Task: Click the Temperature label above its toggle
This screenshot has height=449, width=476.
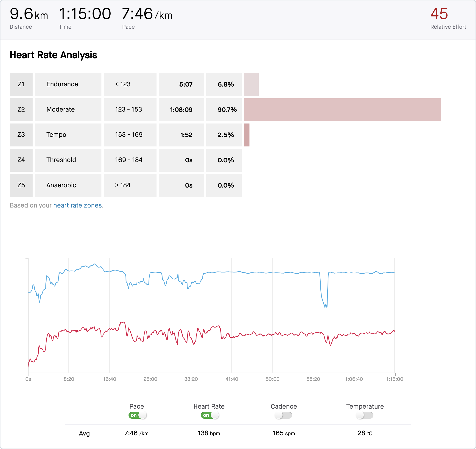Action: [365, 406]
